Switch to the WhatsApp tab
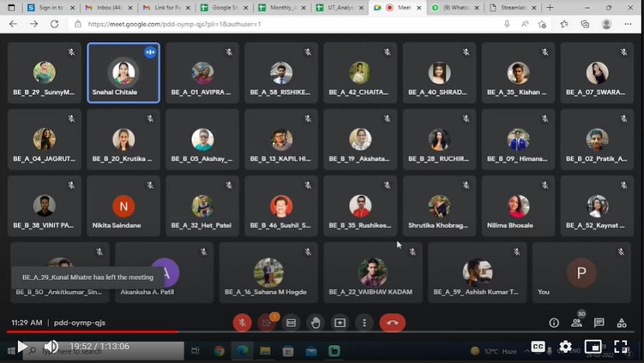This screenshot has width=644, height=363. tap(455, 8)
